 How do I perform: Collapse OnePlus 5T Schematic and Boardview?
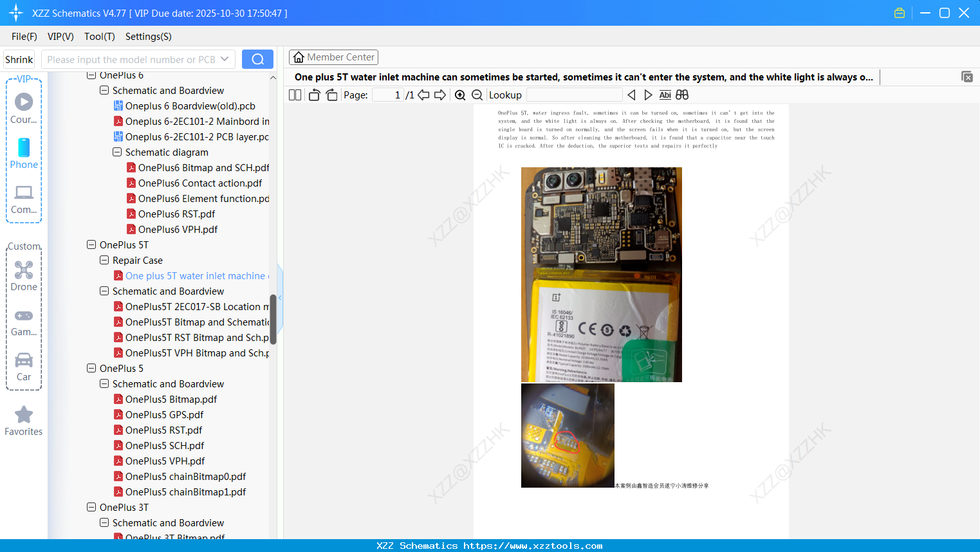point(104,291)
